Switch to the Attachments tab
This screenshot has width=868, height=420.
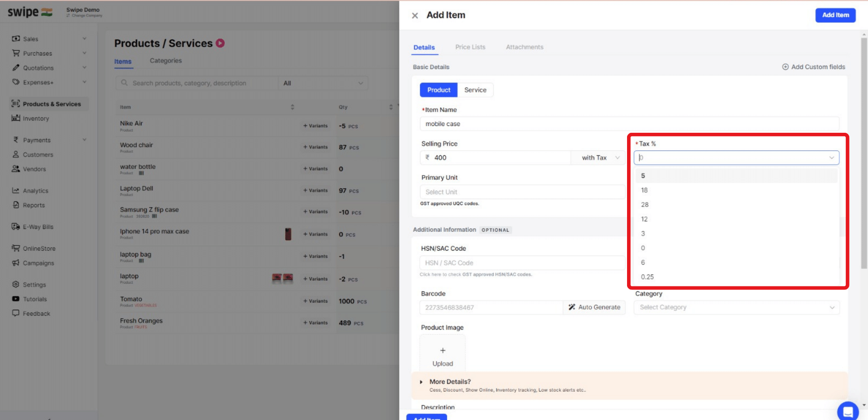(524, 47)
